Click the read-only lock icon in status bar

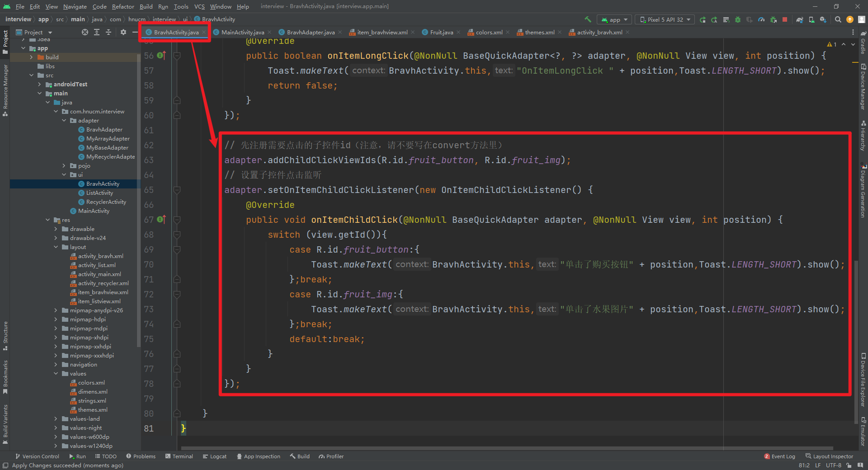tap(849, 465)
